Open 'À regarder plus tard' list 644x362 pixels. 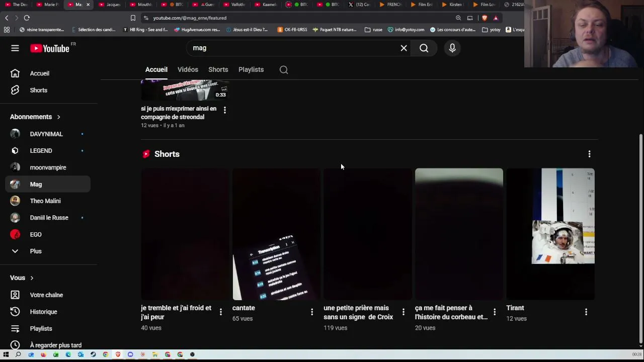pos(48,345)
